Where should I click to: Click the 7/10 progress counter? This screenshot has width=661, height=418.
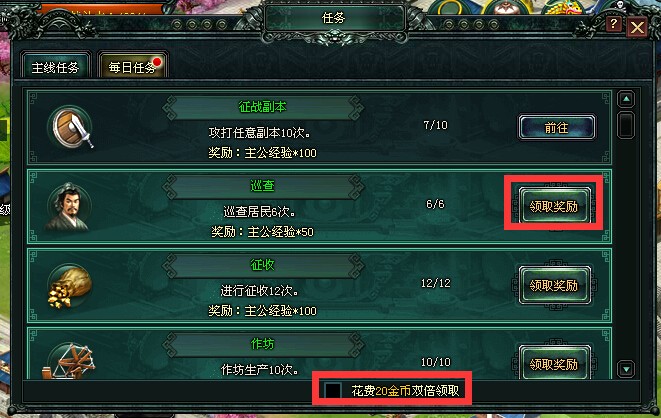pos(435,125)
